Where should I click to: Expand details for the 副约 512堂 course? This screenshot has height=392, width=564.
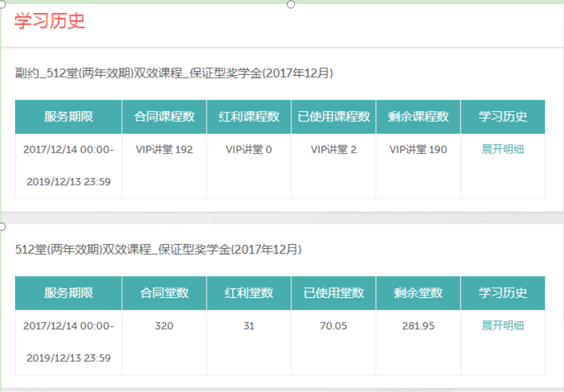tap(503, 149)
